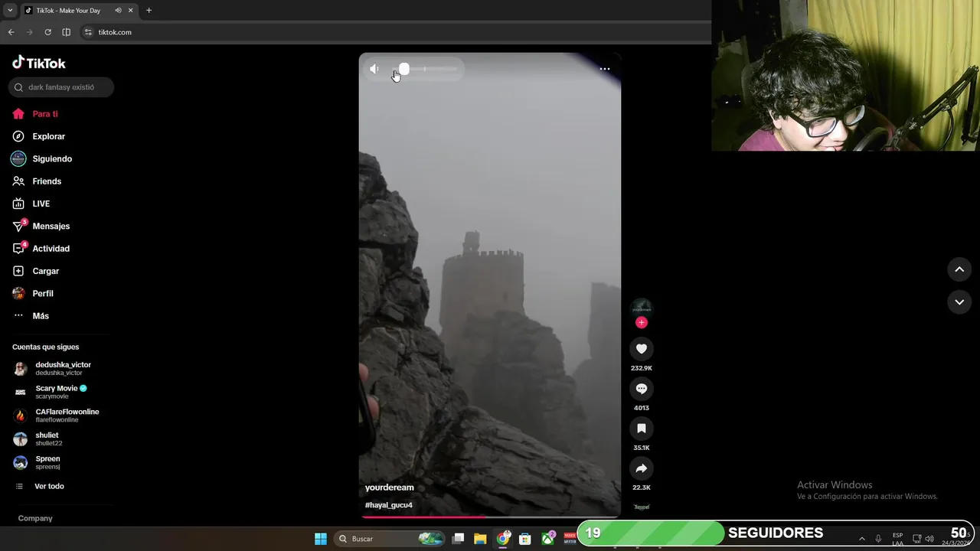Open the LIVE section
The height and width of the screenshot is (551, 980).
(x=31, y=204)
